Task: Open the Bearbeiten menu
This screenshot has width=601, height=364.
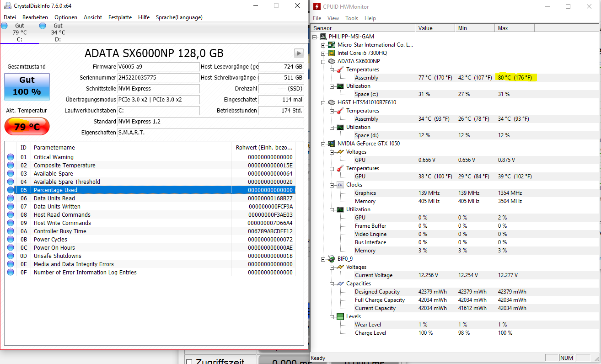Action: [35, 17]
